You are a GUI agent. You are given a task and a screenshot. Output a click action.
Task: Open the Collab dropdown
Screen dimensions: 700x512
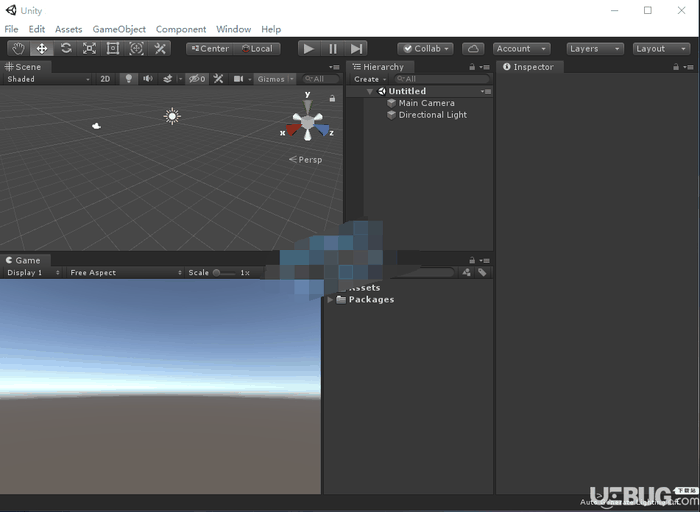coord(425,49)
